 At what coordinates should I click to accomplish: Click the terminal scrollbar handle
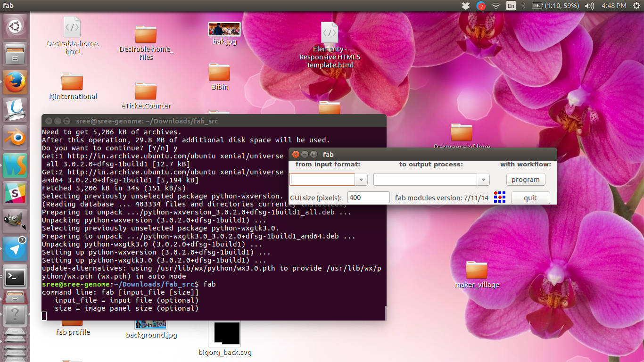point(385,312)
